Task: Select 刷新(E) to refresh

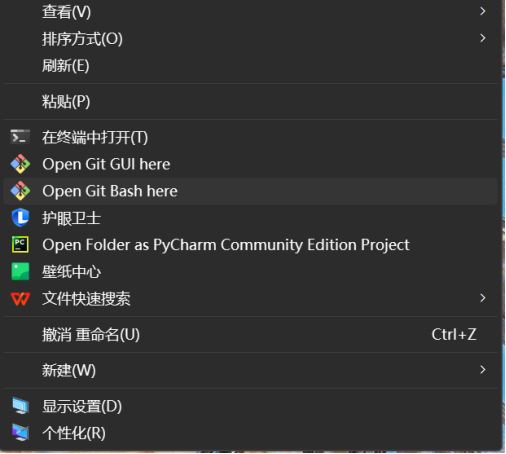Action: (x=251, y=66)
